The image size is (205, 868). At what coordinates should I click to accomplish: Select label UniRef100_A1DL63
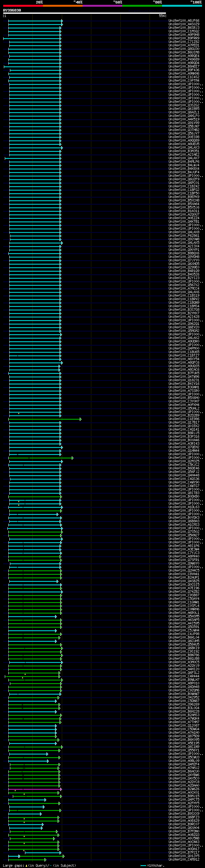tap(184, 507)
